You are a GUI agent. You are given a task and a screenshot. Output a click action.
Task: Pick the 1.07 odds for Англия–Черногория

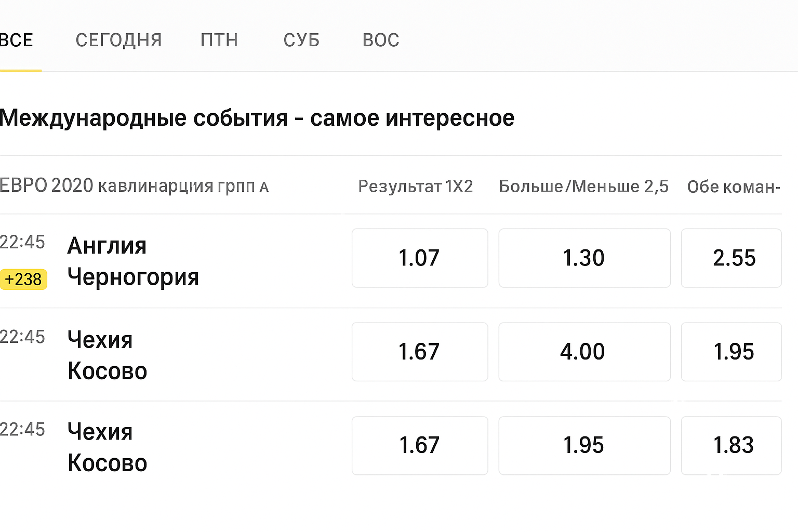pyautogui.click(x=419, y=258)
